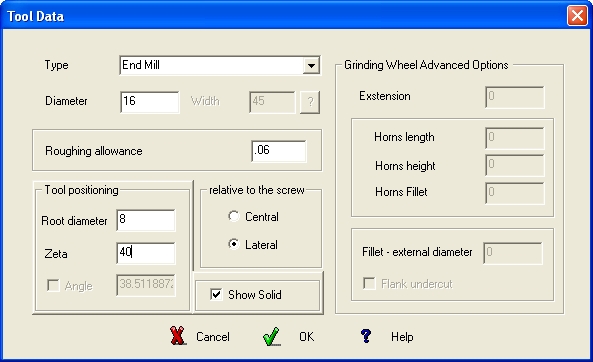Screen dimensions: 593x362
Task: Click the Tool Data title bar text
Action: [x=36, y=16]
